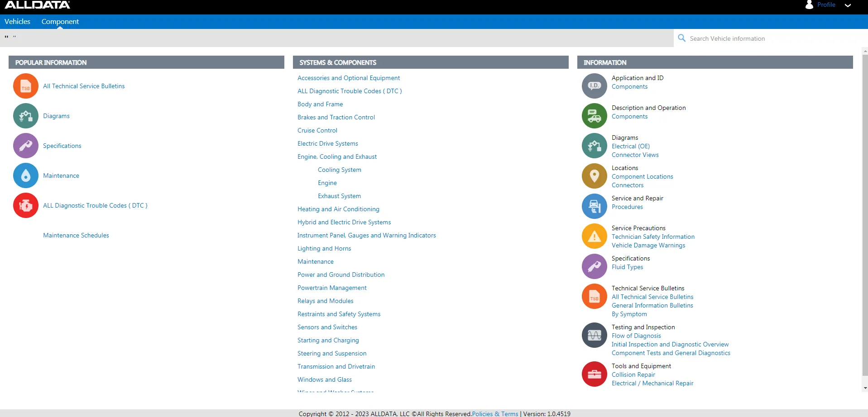Screen dimensions: 868x417
Task: Click the orange Technical Service Bulletins icon in Information
Action: (x=595, y=296)
